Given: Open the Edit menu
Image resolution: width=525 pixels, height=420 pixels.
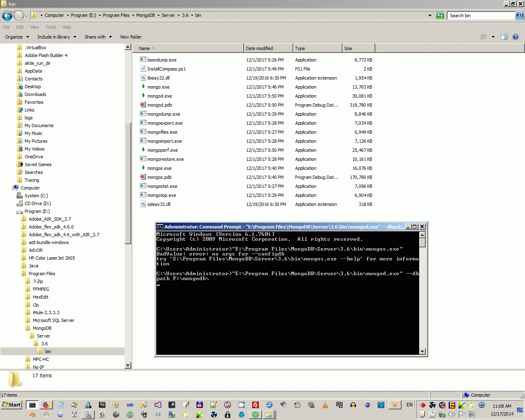Looking at the screenshot, I should coord(20,27).
